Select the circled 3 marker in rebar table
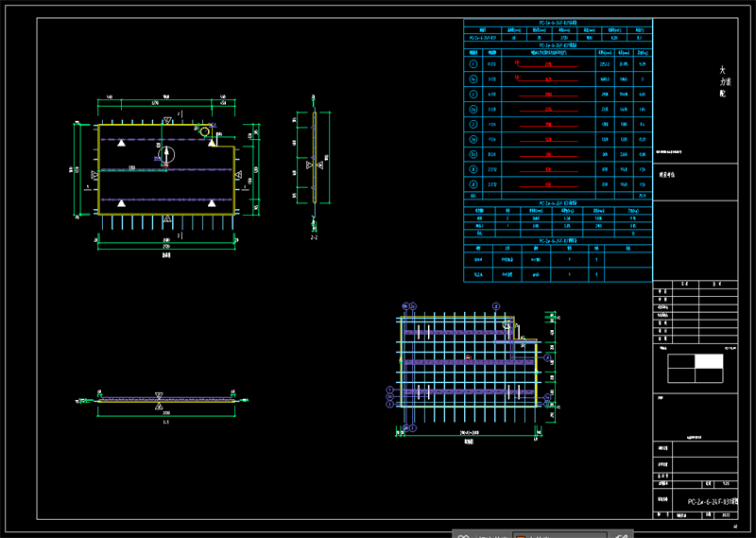This screenshot has height=538, width=756. coord(473,125)
